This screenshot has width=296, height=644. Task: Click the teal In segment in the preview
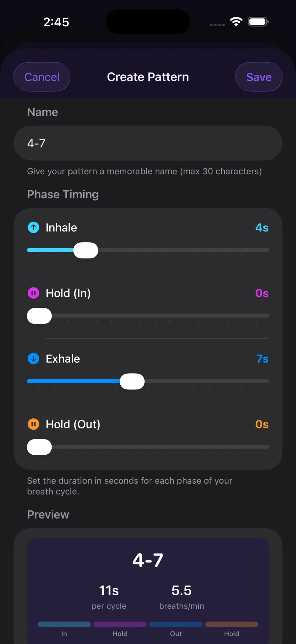tap(64, 624)
